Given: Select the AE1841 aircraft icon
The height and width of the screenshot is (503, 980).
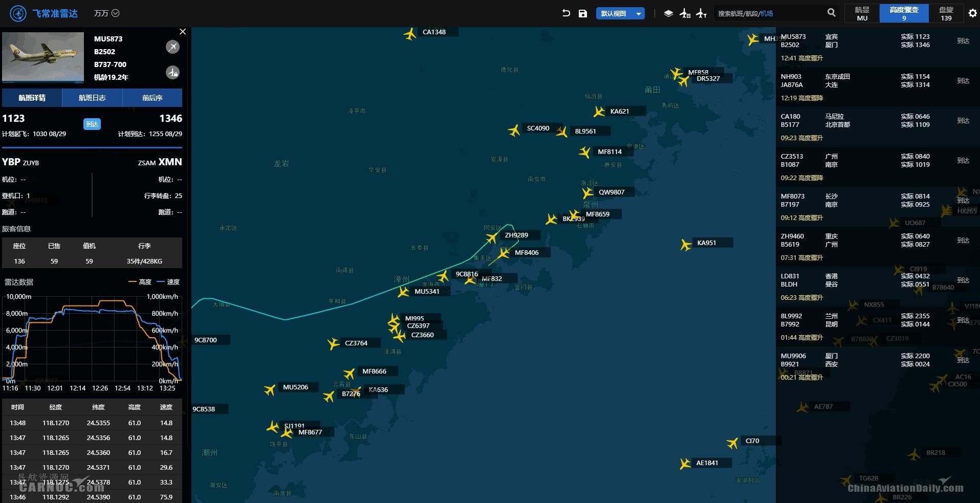Looking at the screenshot, I should [x=685, y=464].
